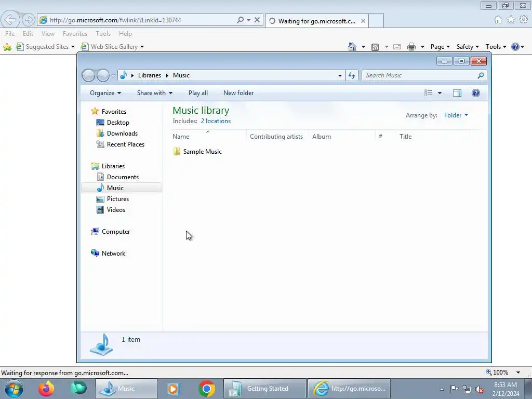Sort by the Contributing artists column
The image size is (532, 399).
click(x=276, y=137)
